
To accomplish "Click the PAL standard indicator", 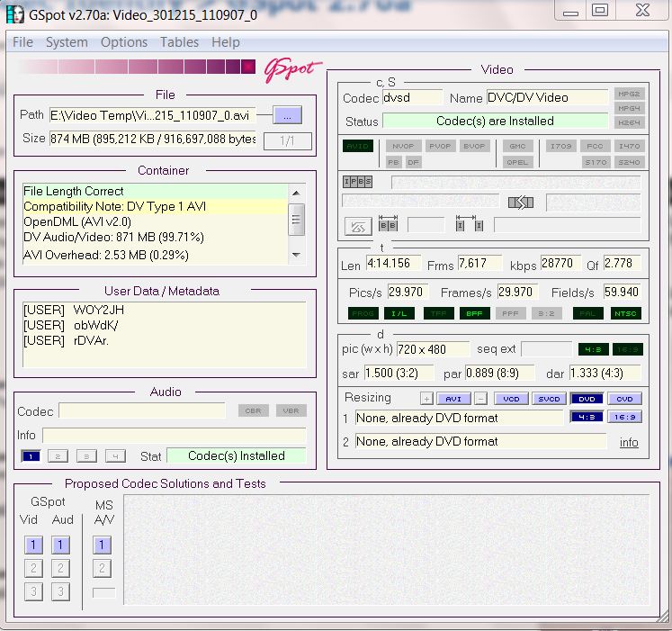I will (x=587, y=313).
